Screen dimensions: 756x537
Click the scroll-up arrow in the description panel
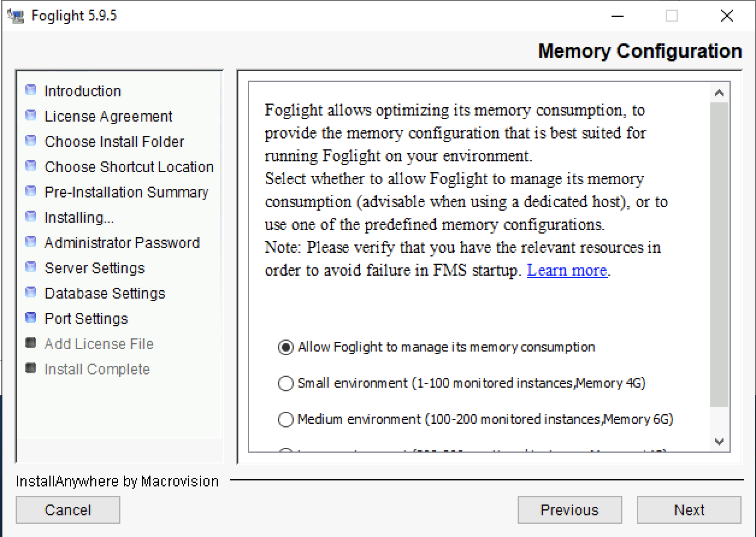click(719, 92)
